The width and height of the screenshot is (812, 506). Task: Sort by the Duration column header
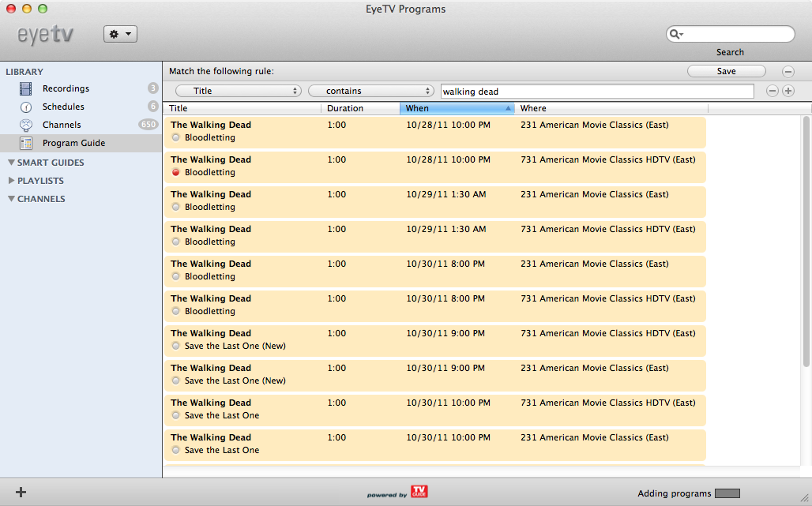coord(359,108)
